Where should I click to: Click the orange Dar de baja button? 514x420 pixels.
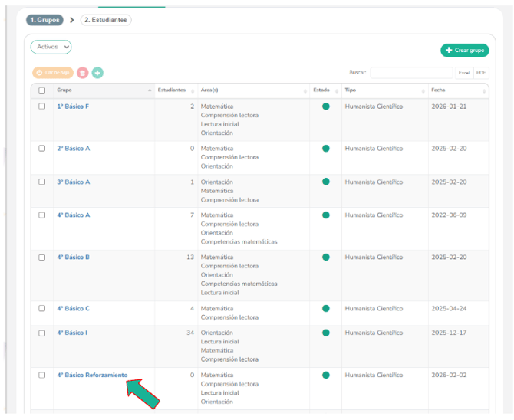coord(53,73)
